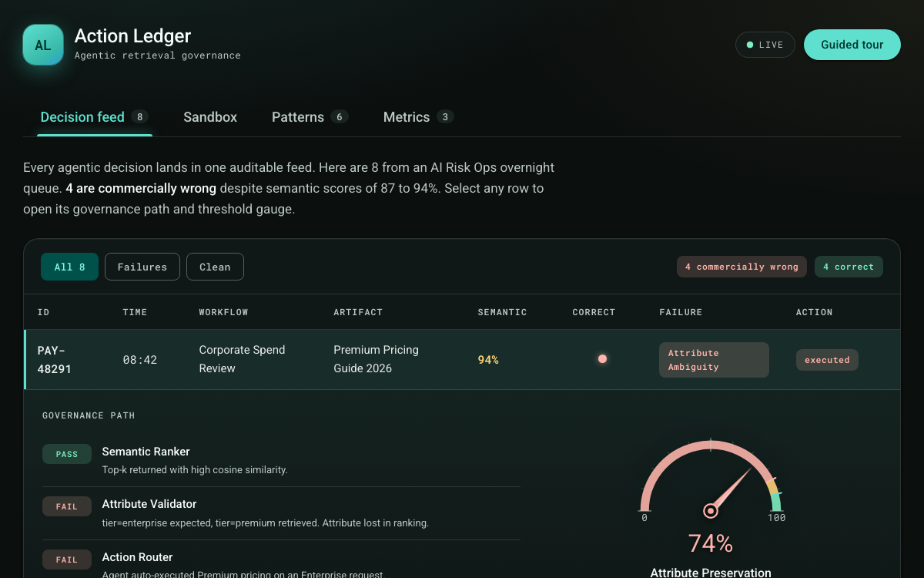Switch to the Decision feed tab

click(x=95, y=117)
